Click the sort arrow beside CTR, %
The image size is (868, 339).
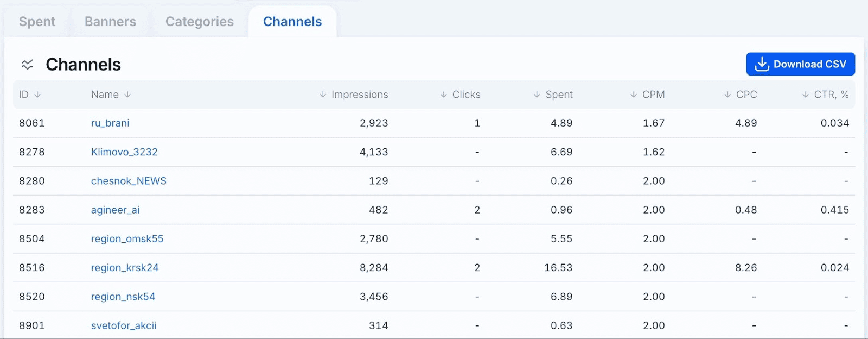(806, 95)
